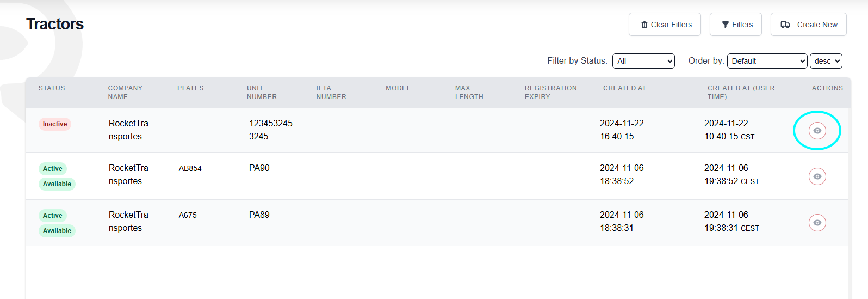
Task: Click the Active badge in PA90 row
Action: tap(53, 169)
